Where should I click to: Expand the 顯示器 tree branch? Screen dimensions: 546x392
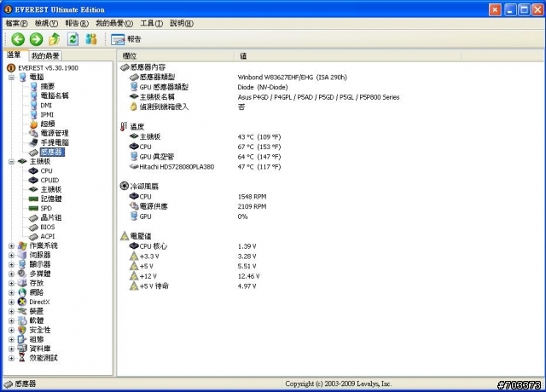click(x=11, y=265)
